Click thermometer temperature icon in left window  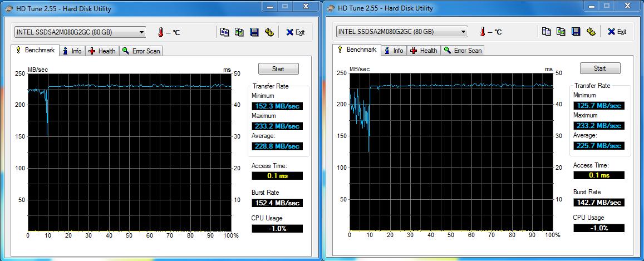[160, 32]
